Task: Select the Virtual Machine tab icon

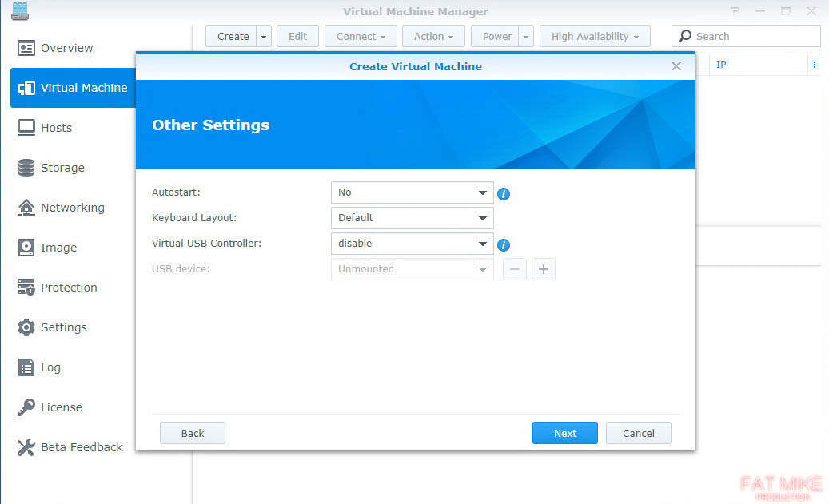Action: pos(26,88)
